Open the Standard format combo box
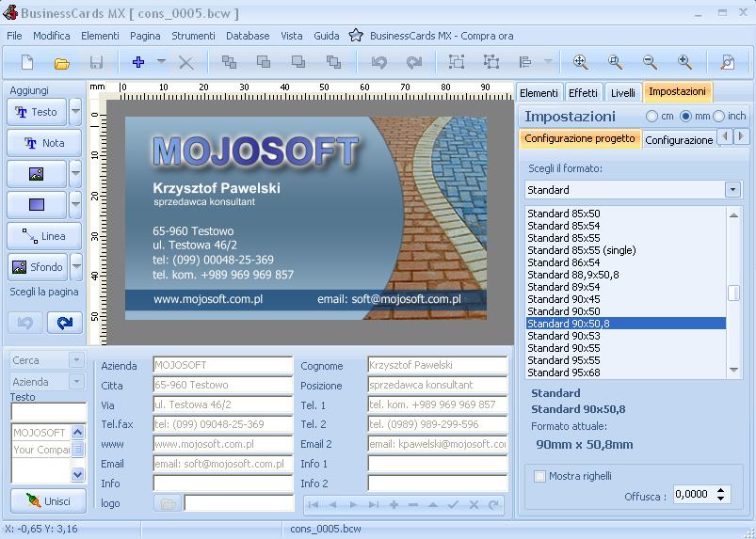The width and height of the screenshot is (756, 539). pos(634,190)
